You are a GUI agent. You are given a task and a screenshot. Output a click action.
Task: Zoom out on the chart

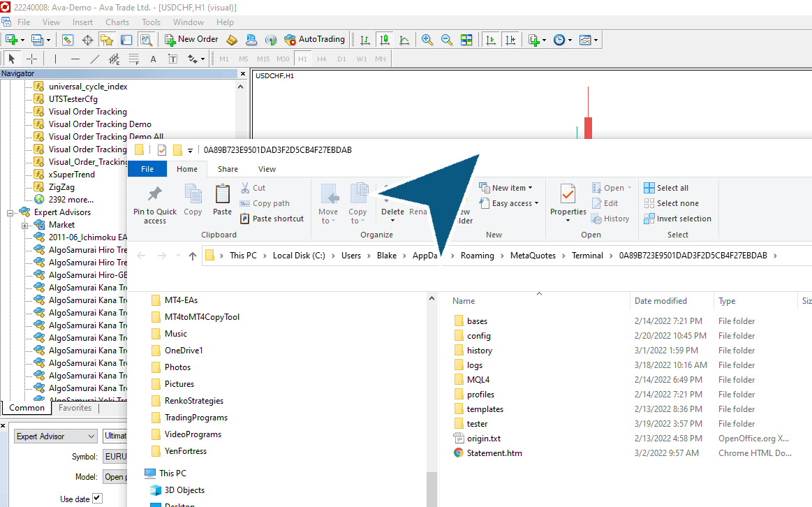[446, 40]
